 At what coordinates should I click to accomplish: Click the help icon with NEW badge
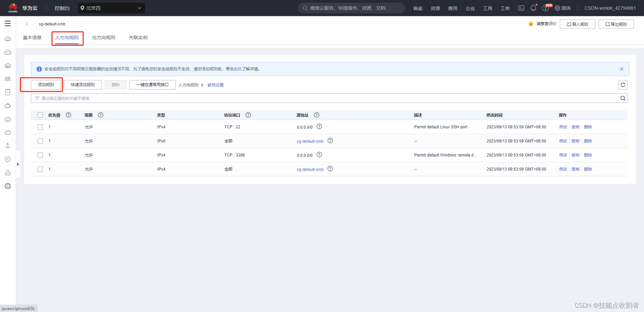[545, 8]
